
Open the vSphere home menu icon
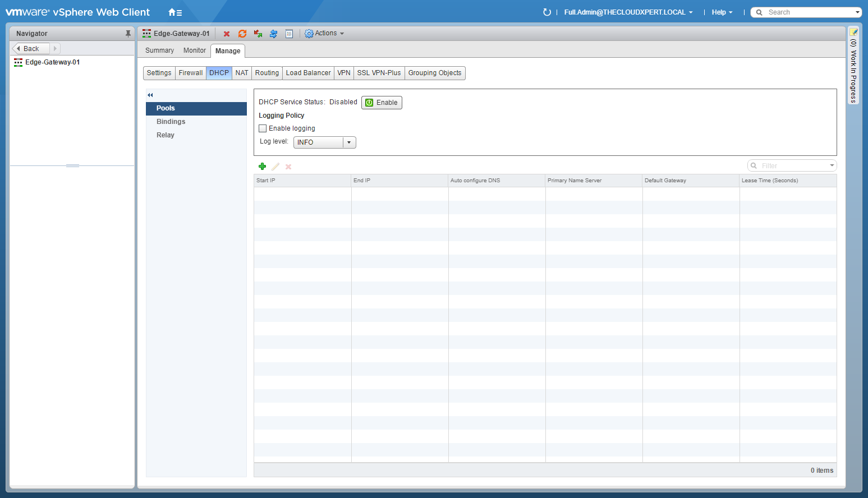(x=175, y=12)
